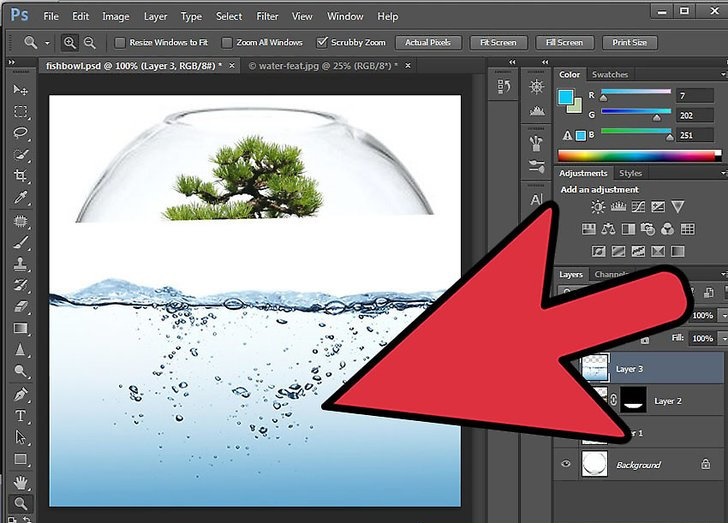The width and height of the screenshot is (728, 523).
Task: Open the Color panel options menu
Action: (723, 74)
